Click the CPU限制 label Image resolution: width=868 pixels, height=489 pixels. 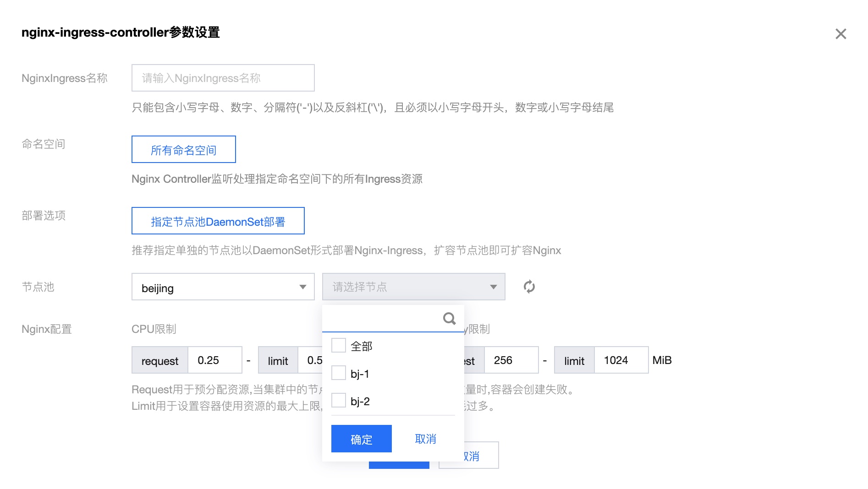point(154,329)
